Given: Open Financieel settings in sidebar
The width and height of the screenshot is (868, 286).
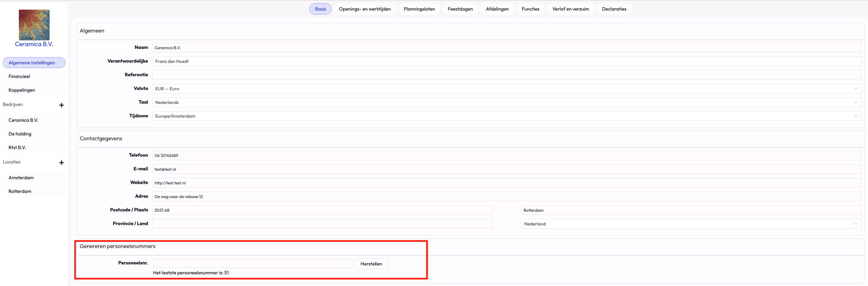Looking at the screenshot, I should tap(34, 76).
